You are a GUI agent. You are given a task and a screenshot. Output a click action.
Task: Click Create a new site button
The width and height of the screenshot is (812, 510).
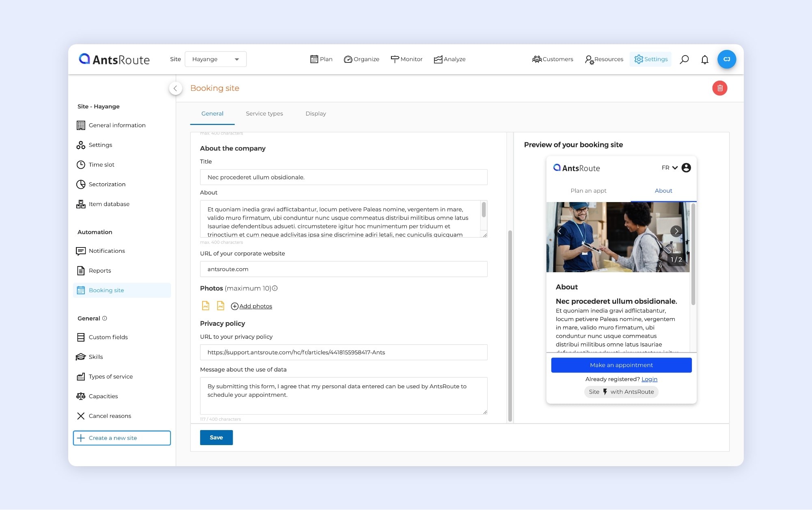(122, 438)
